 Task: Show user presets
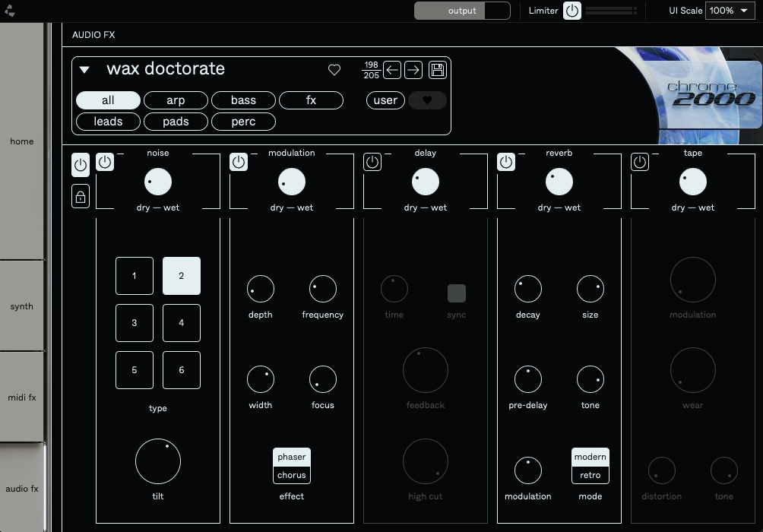(385, 100)
